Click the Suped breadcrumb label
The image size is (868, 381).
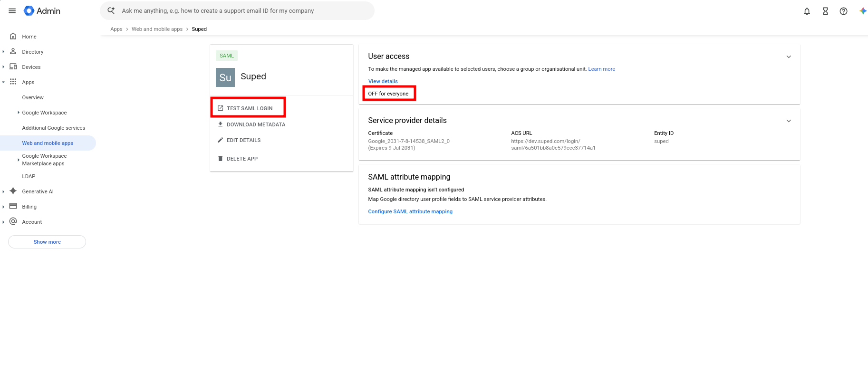[x=199, y=29]
